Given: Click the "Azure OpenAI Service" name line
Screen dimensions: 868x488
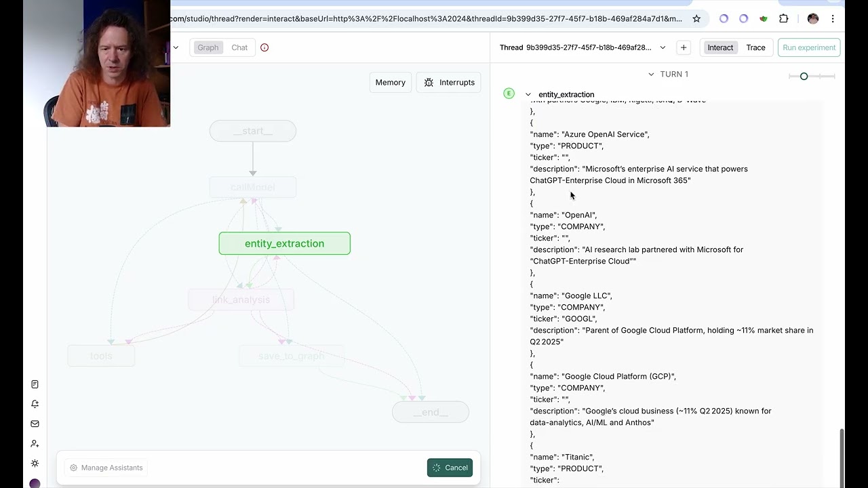Looking at the screenshot, I should pos(589,134).
